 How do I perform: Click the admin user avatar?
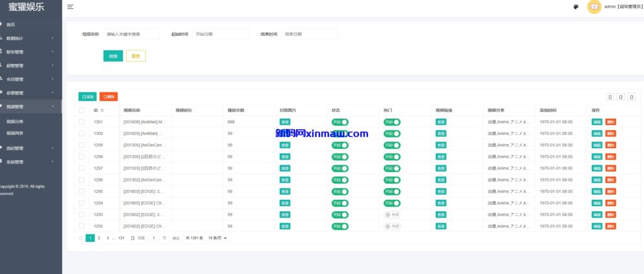tap(594, 7)
